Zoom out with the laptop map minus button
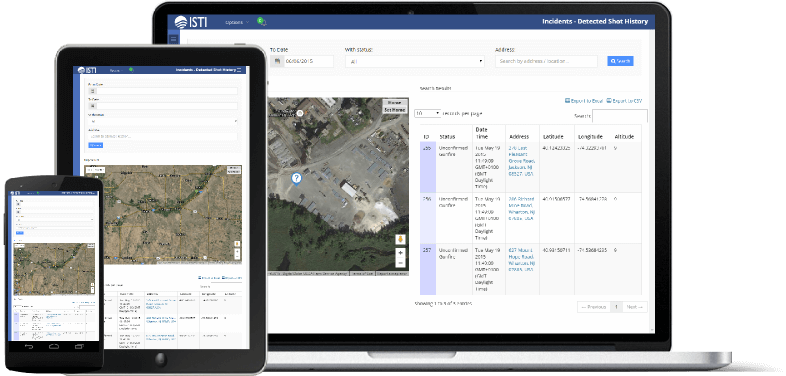The width and height of the screenshot is (786, 376). click(x=401, y=263)
